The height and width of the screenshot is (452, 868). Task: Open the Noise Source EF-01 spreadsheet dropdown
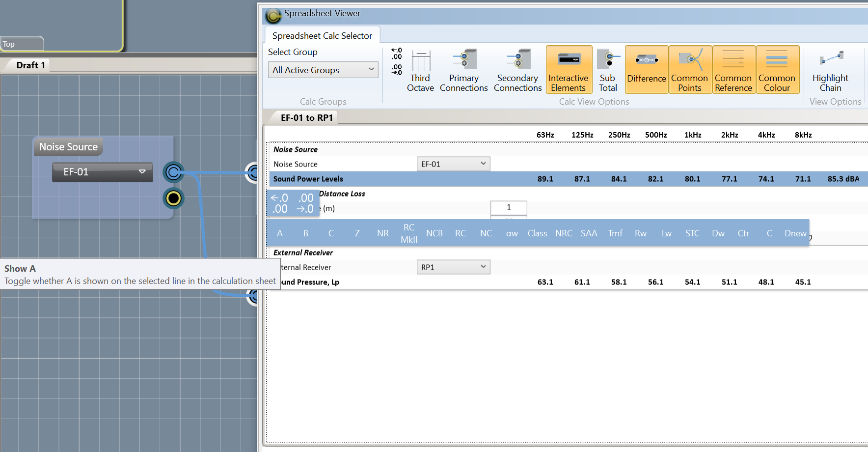[453, 164]
